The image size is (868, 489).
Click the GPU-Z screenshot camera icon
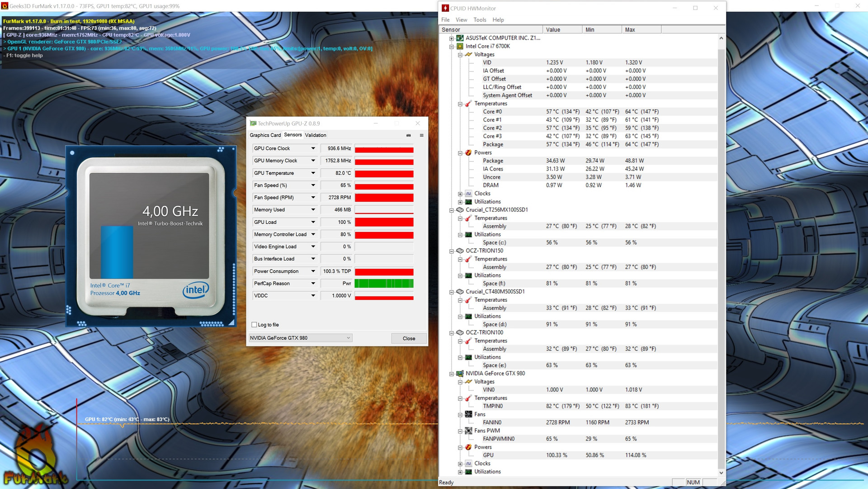pyautogui.click(x=408, y=135)
